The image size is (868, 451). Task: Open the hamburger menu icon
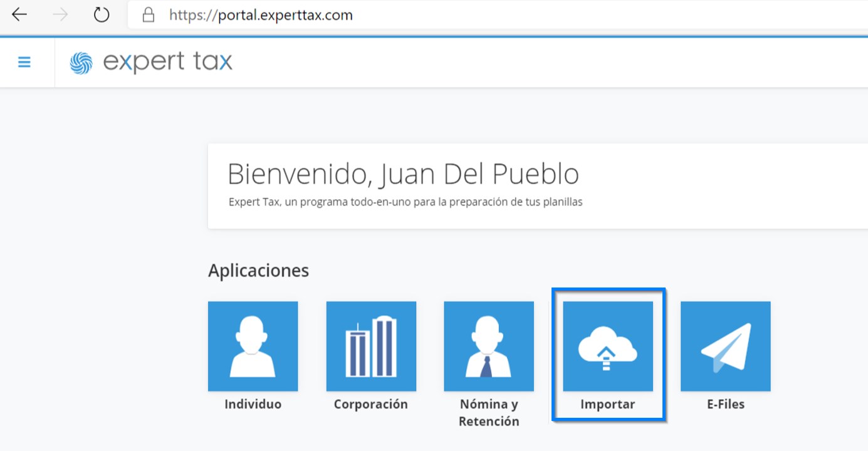point(24,62)
